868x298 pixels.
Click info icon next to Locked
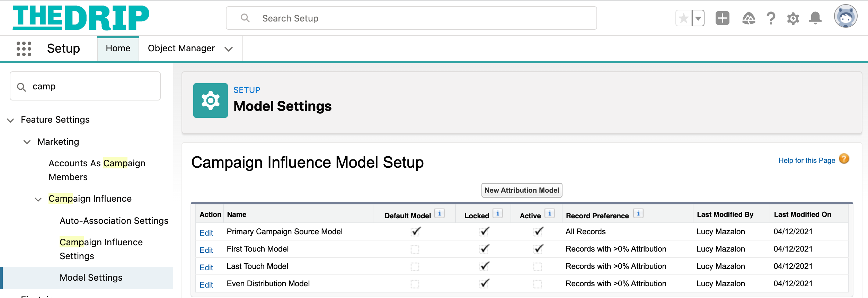498,213
